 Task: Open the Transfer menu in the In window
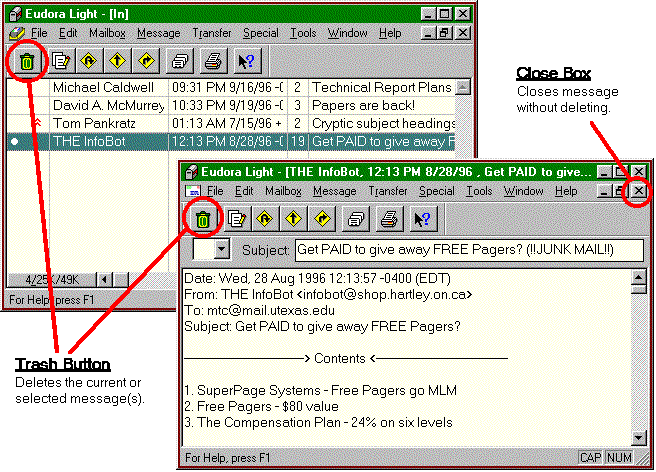coord(212,33)
